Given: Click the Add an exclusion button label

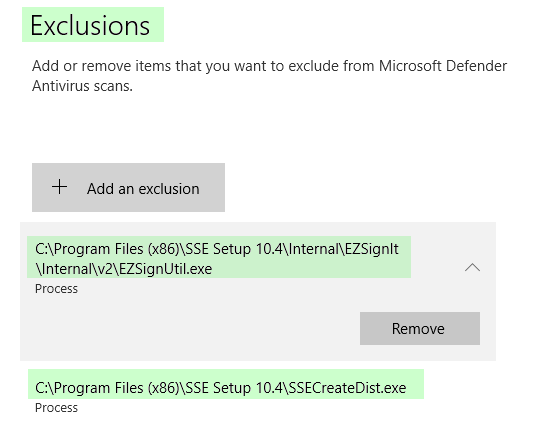Looking at the screenshot, I should [x=143, y=189].
